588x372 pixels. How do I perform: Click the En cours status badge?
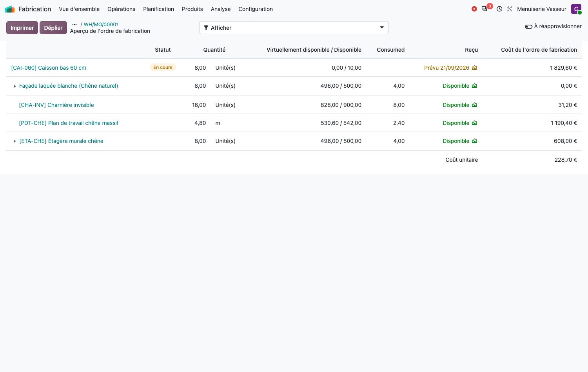163,67
